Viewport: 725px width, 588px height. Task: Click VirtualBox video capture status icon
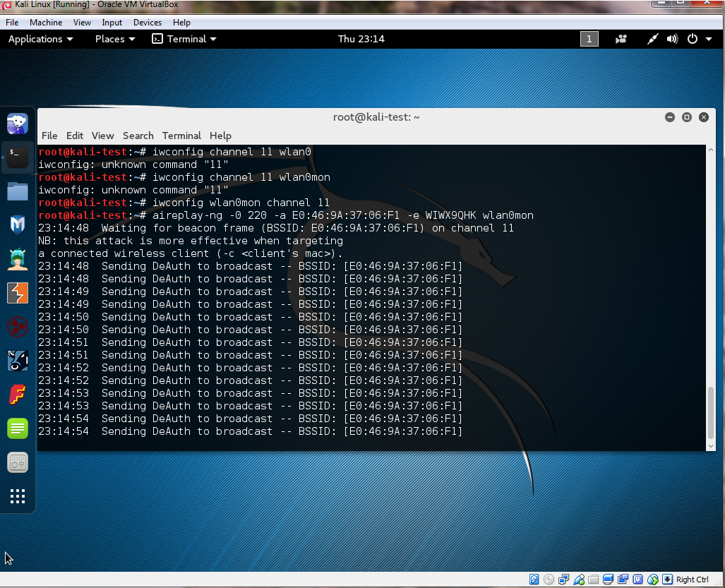(623, 580)
